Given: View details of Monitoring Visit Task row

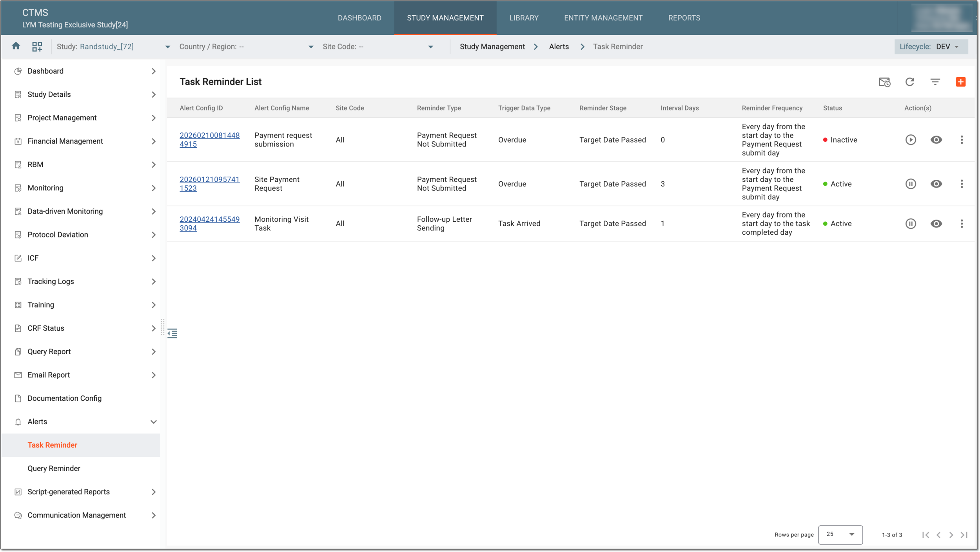Looking at the screenshot, I should [x=936, y=224].
